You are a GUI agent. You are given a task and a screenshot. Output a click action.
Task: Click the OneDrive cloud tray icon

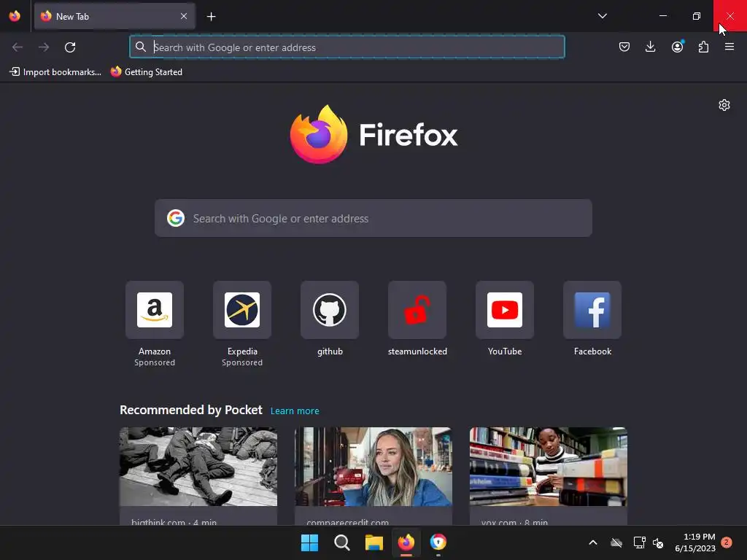[616, 542]
